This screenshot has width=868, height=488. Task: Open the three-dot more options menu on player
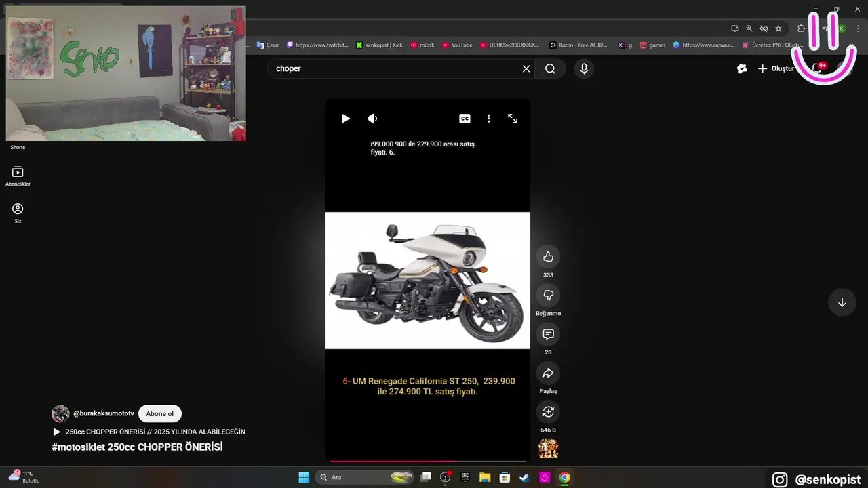488,119
